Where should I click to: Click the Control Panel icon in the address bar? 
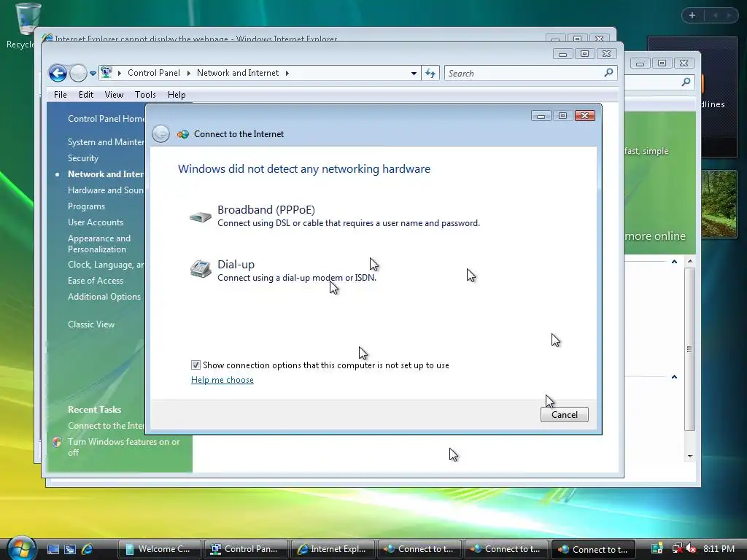[x=107, y=72]
